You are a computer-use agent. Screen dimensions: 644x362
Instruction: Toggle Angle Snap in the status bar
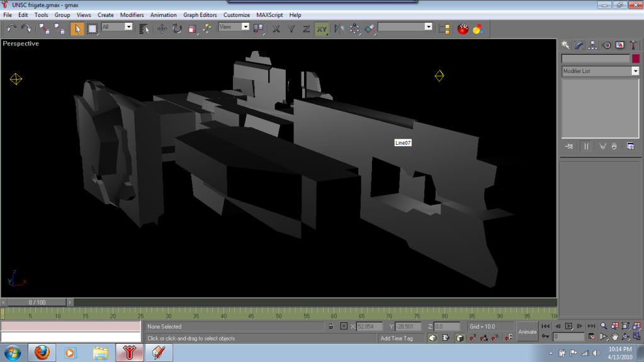[484, 337]
